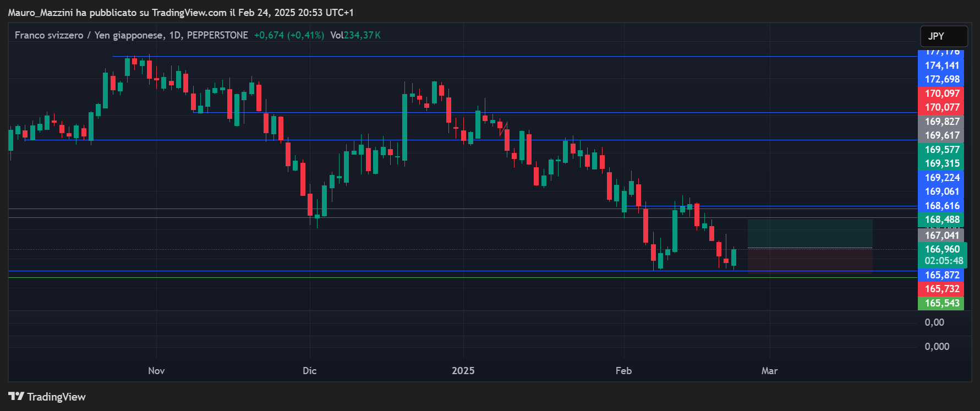980x411 pixels.
Task: Click the red 170,077 price label
Action: tap(941, 107)
